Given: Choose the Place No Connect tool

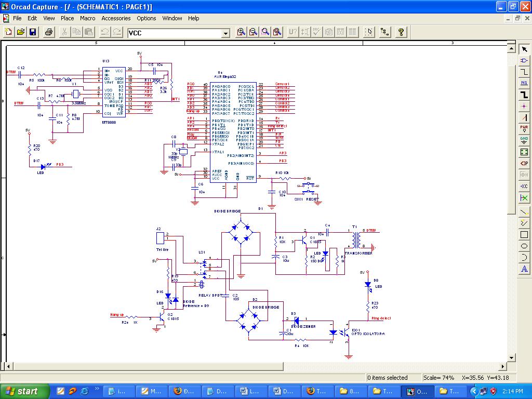Looking at the screenshot, I should (x=524, y=198).
